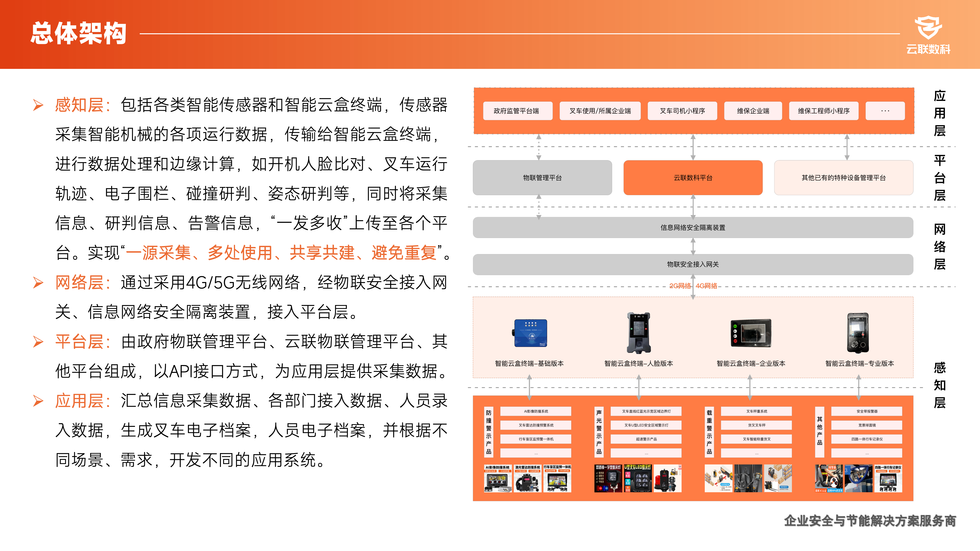This screenshot has width=980, height=551.
Task: Click the U型叉车LED警示灯 product thumbnail
Action: [x=638, y=478]
